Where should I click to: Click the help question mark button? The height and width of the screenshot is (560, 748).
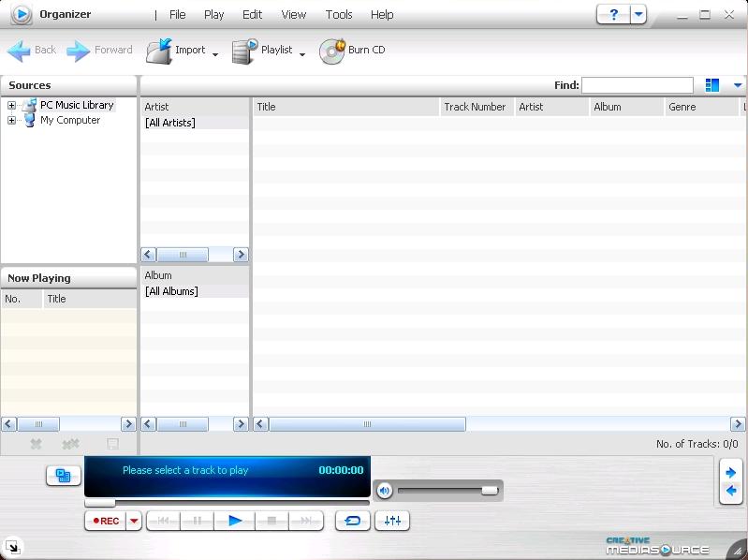(613, 14)
